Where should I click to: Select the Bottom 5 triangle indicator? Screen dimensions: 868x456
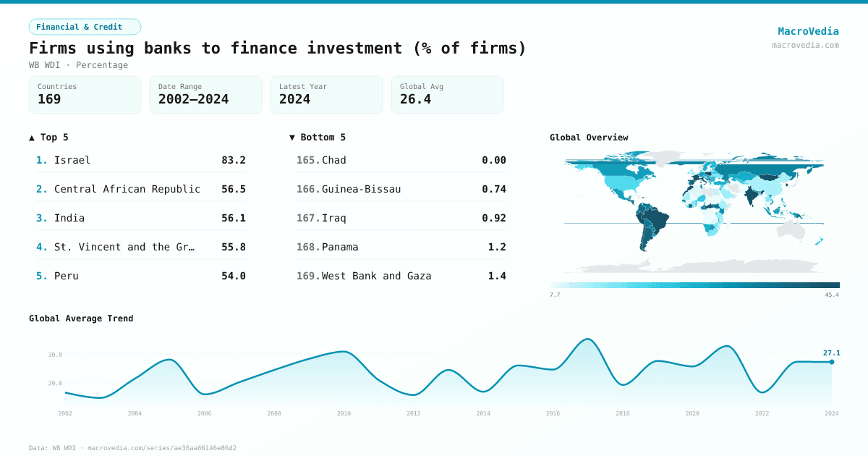click(x=292, y=137)
